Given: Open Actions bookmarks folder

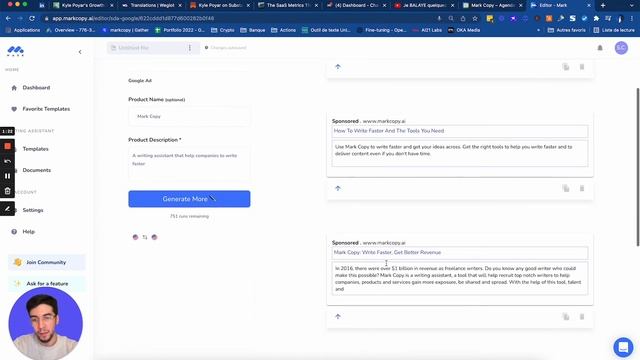Looking at the screenshot, I should pyautogui.click(x=283, y=30).
